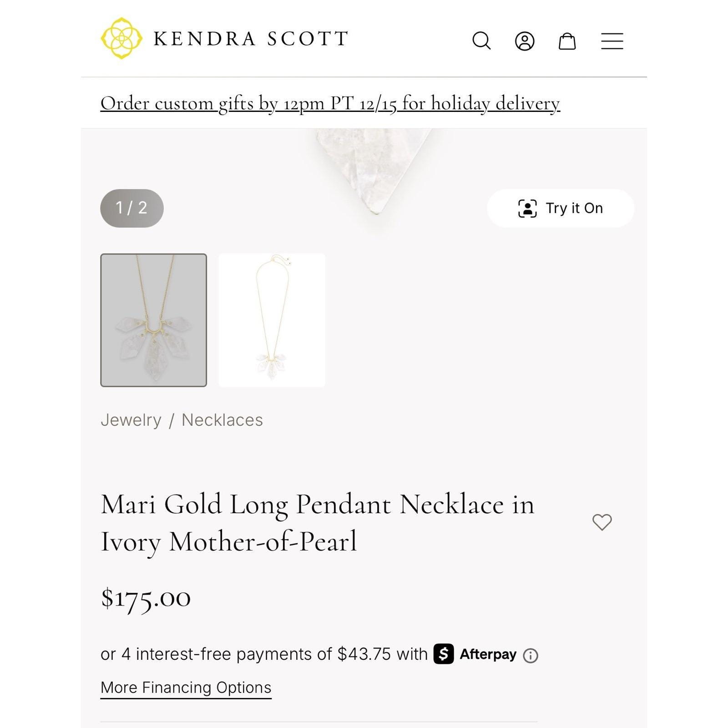The height and width of the screenshot is (728, 728).
Task: Click the Kendra Scott wordmark text
Action: (x=251, y=39)
